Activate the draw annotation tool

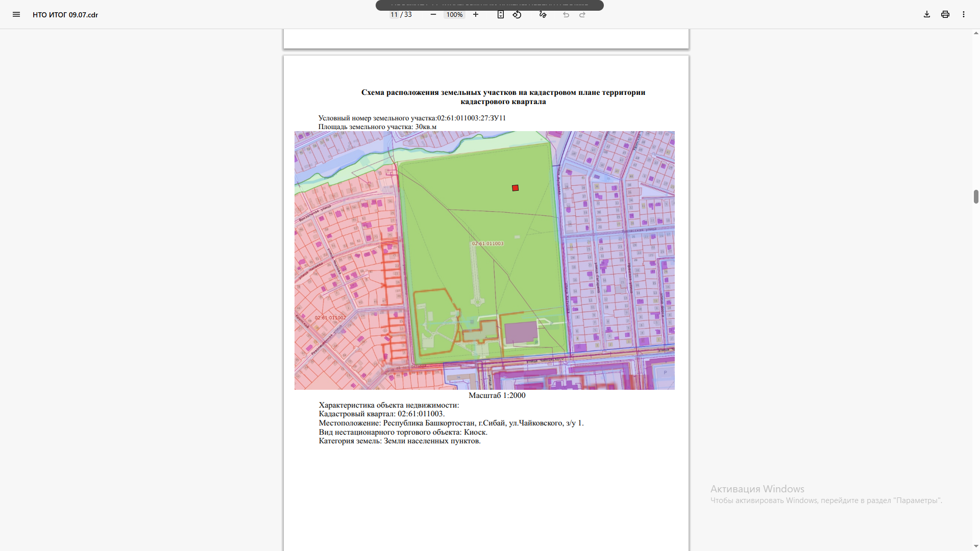pyautogui.click(x=543, y=14)
